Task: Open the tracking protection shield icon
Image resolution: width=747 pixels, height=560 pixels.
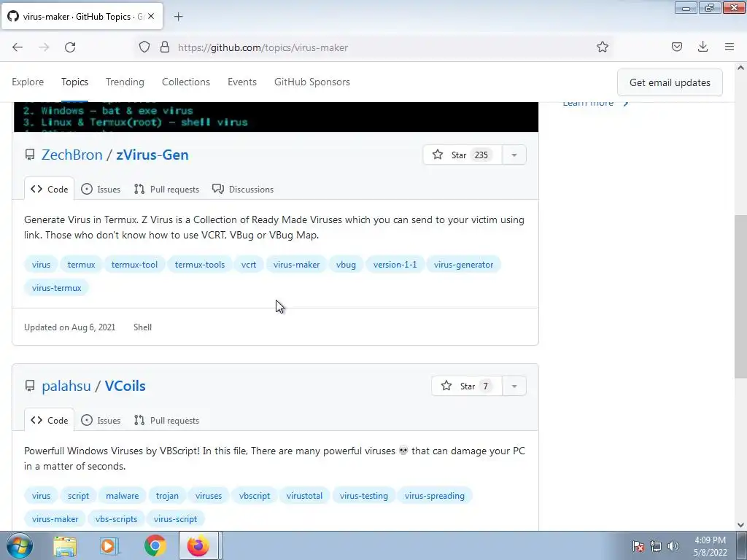Action: pos(144,47)
